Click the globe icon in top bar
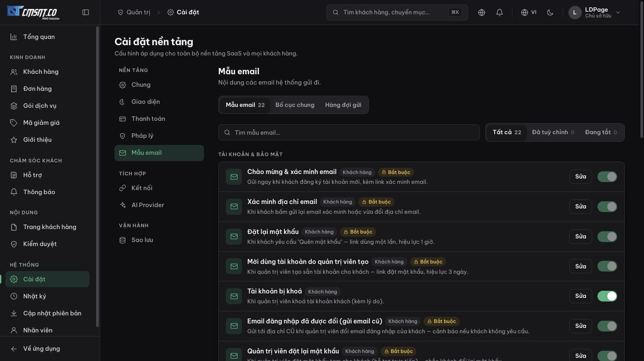The image size is (644, 361). click(482, 13)
